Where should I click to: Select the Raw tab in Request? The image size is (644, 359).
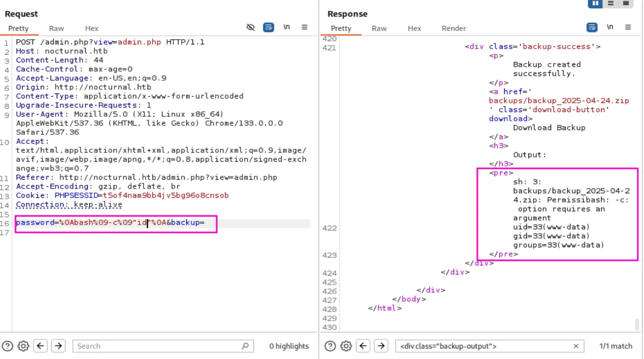(57, 28)
